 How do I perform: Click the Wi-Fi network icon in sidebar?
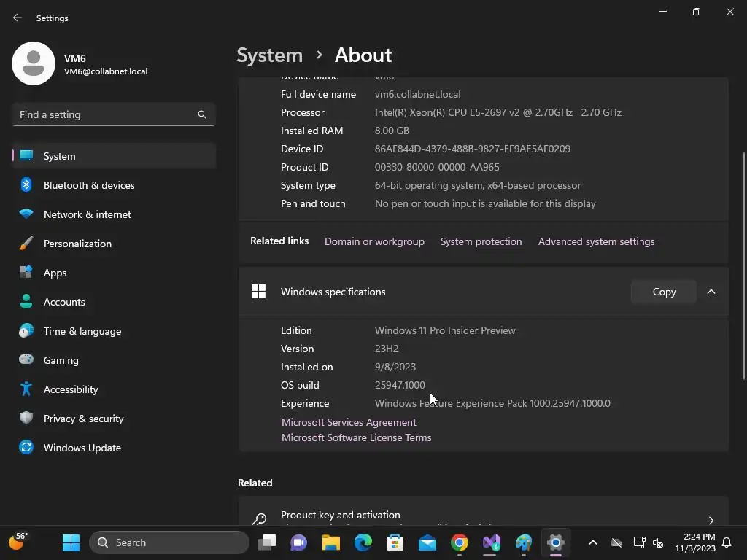pyautogui.click(x=26, y=214)
